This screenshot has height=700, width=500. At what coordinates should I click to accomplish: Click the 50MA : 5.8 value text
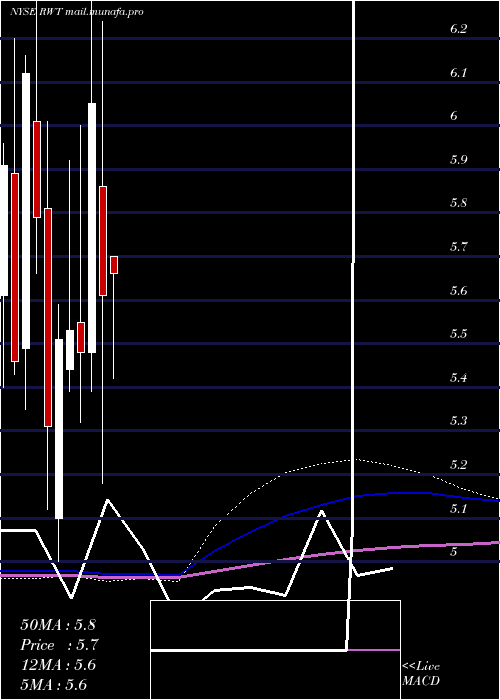pos(58,625)
